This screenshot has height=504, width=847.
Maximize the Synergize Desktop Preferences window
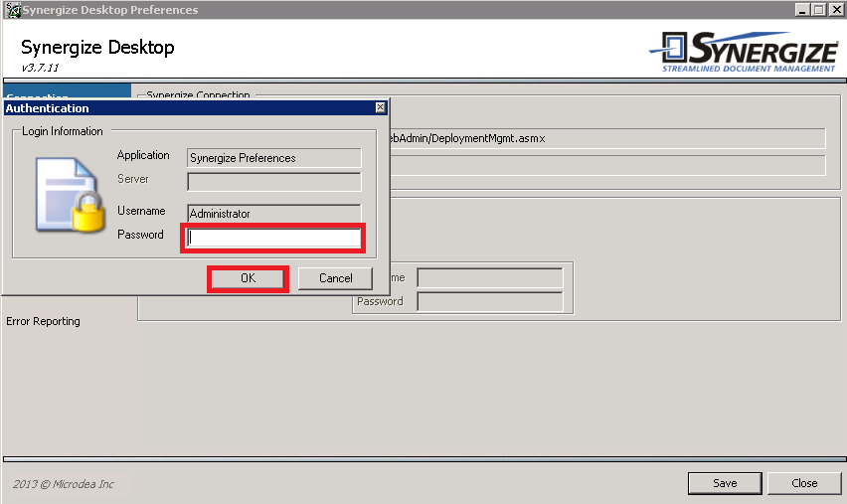[819, 10]
